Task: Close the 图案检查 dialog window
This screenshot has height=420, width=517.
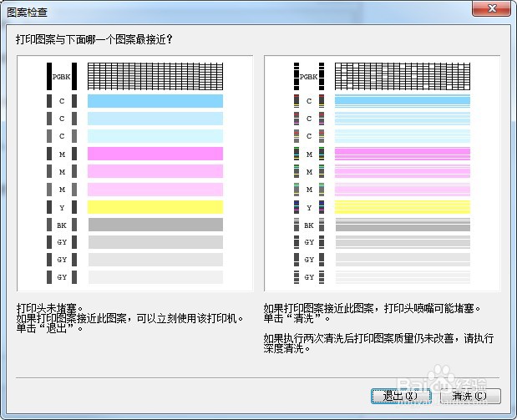Action: pyautogui.click(x=491, y=8)
